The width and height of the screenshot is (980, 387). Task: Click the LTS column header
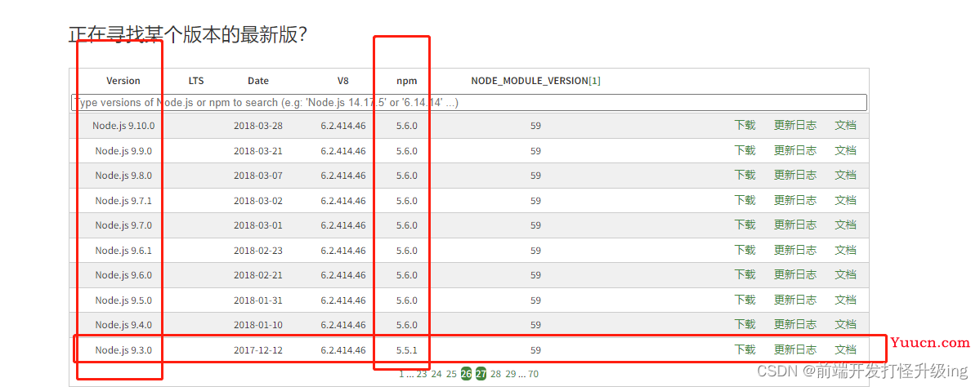(x=196, y=81)
